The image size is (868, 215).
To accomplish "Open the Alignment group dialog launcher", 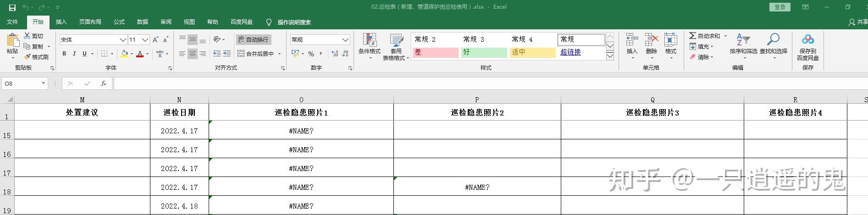I will click(282, 68).
